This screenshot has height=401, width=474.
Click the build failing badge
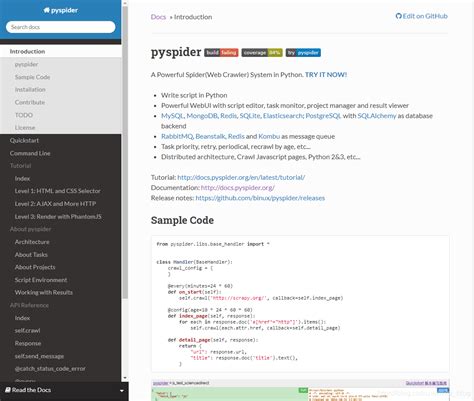tap(221, 52)
